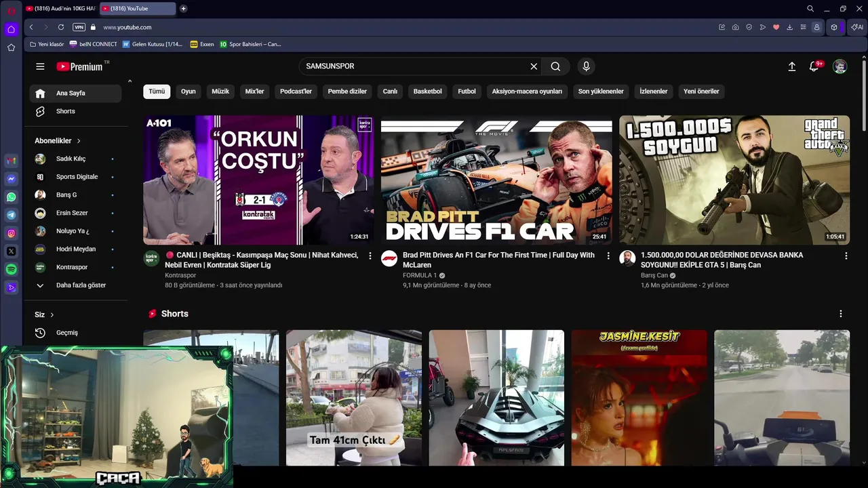Open the YouTube account avatar menu
The height and width of the screenshot is (488, 868).
tap(840, 66)
